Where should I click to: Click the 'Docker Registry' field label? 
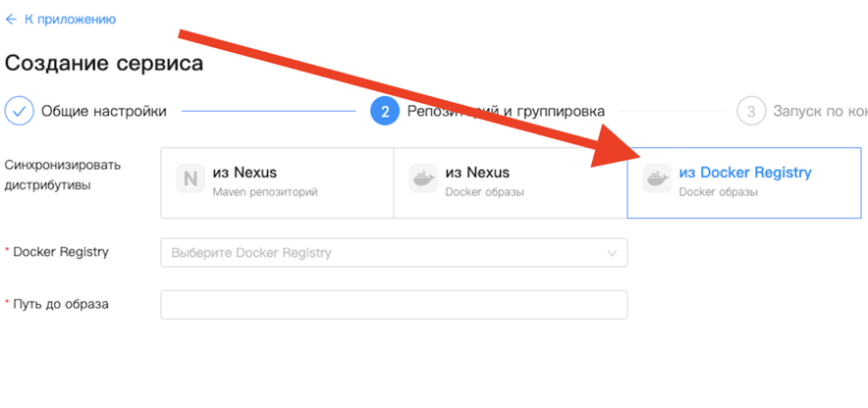coord(61,252)
